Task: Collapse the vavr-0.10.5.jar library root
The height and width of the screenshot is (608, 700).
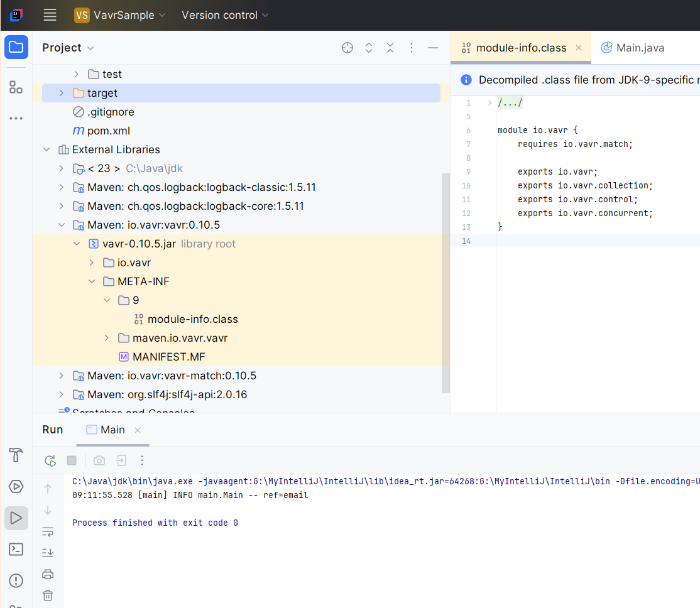Action: click(x=76, y=244)
